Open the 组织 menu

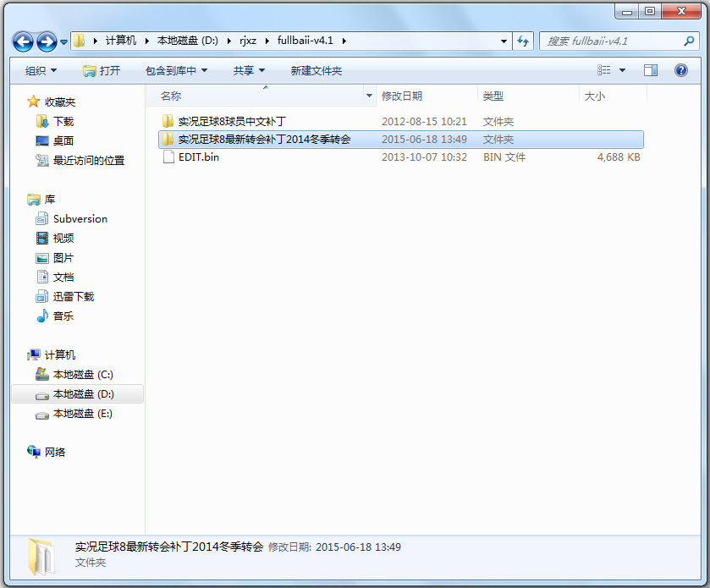(x=41, y=70)
